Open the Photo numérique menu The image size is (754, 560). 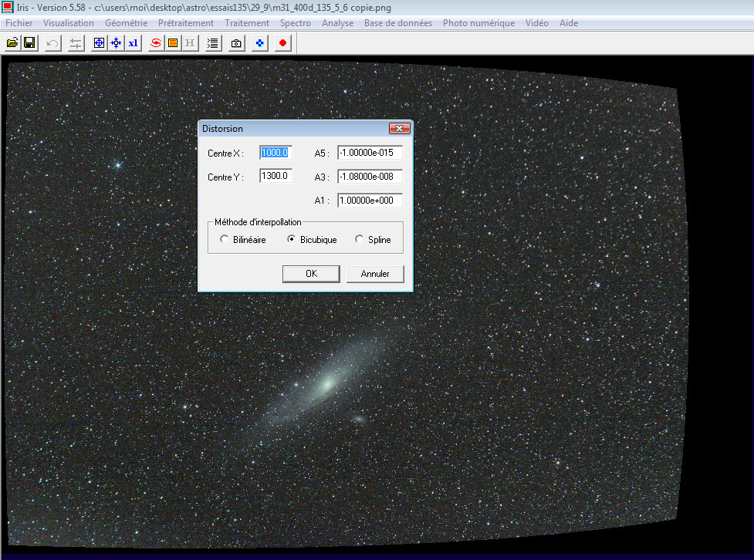[x=478, y=23]
